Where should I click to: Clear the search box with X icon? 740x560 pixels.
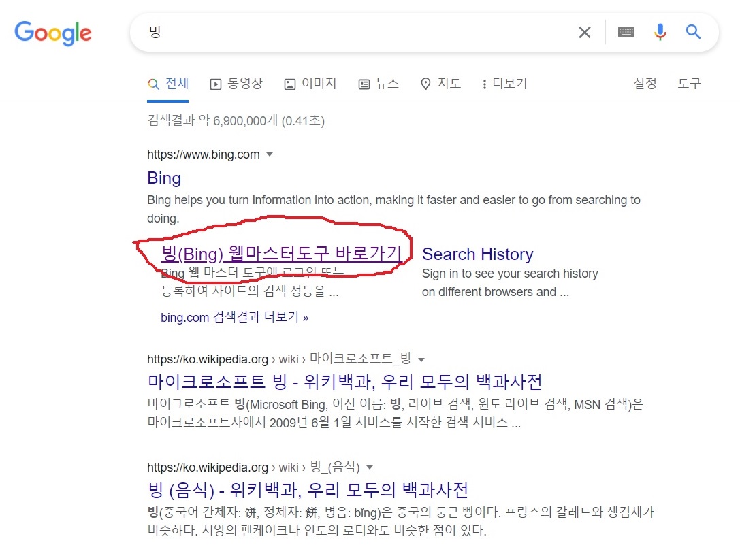[585, 33]
